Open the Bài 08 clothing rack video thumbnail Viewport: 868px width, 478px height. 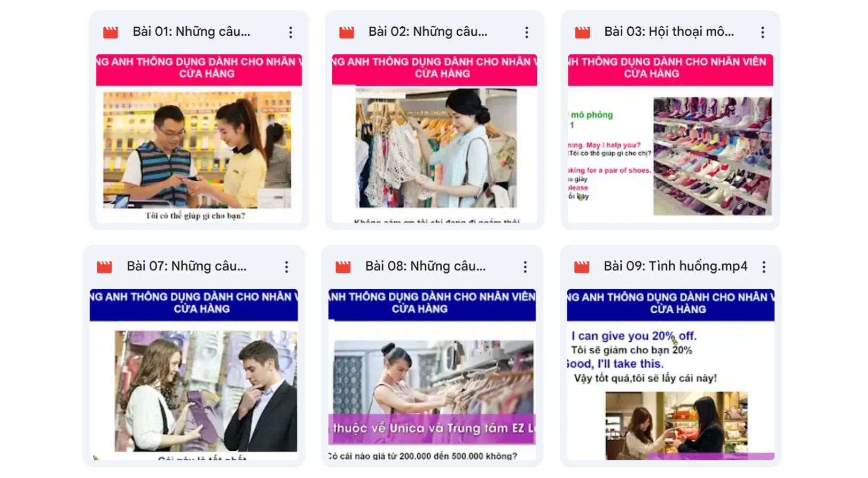pyautogui.click(x=432, y=374)
